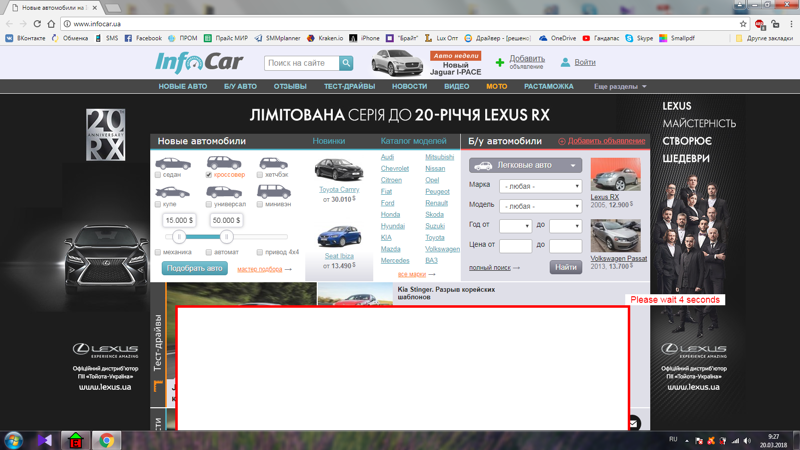The height and width of the screenshot is (450, 800).
Task: Open the Легковые авто vehicle type dropdown
Action: (526, 165)
